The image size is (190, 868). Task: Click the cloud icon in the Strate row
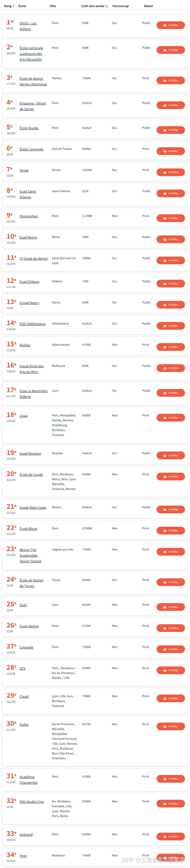165,172
